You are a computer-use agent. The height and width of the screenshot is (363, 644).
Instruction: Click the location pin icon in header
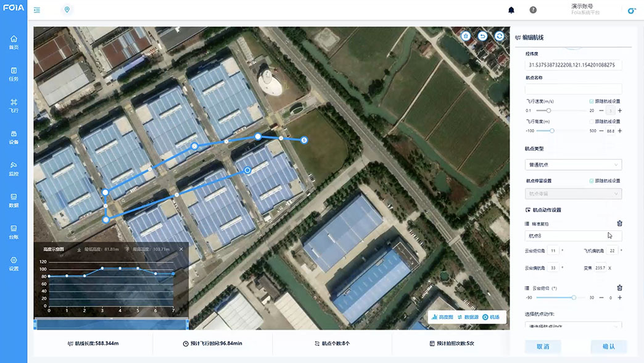point(67,10)
